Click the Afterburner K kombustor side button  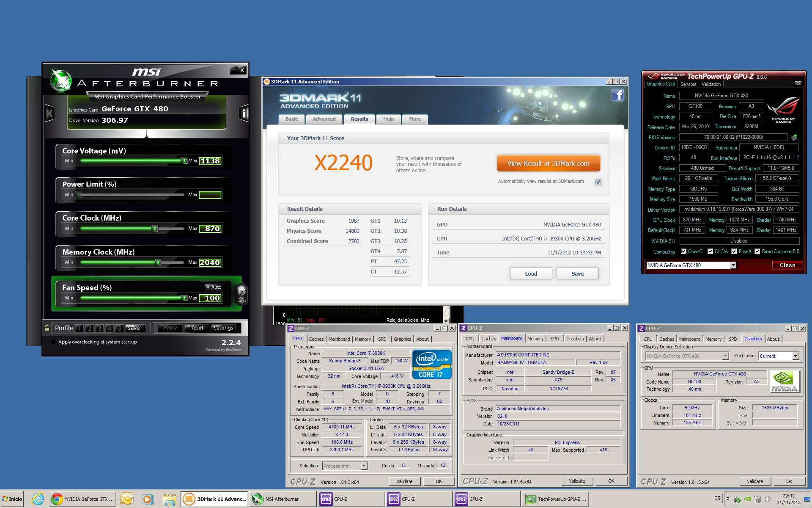50,113
